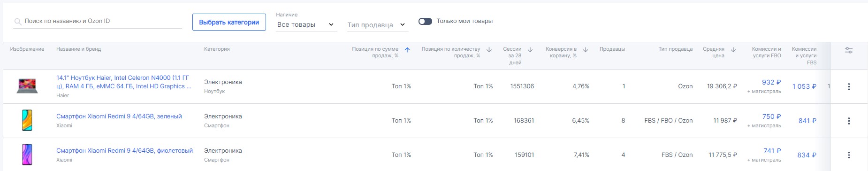Open Смартфон Xiaomi Redmi 9 фиолетовый link
This screenshot has width=868, height=171.
click(124, 151)
